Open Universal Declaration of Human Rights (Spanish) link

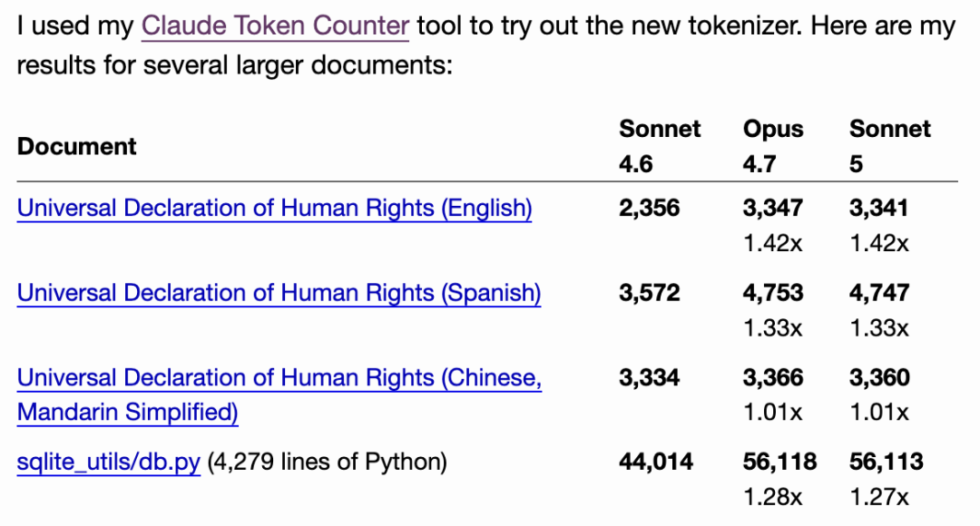click(x=279, y=293)
